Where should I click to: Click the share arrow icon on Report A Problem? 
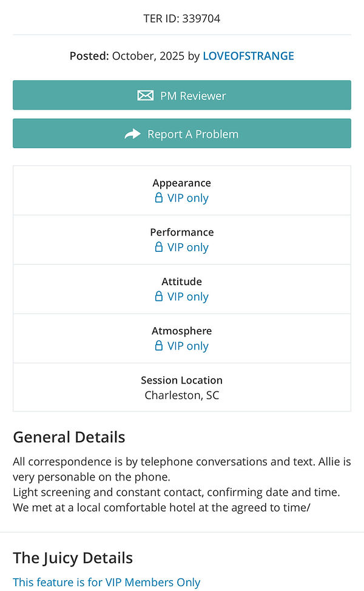click(x=132, y=133)
